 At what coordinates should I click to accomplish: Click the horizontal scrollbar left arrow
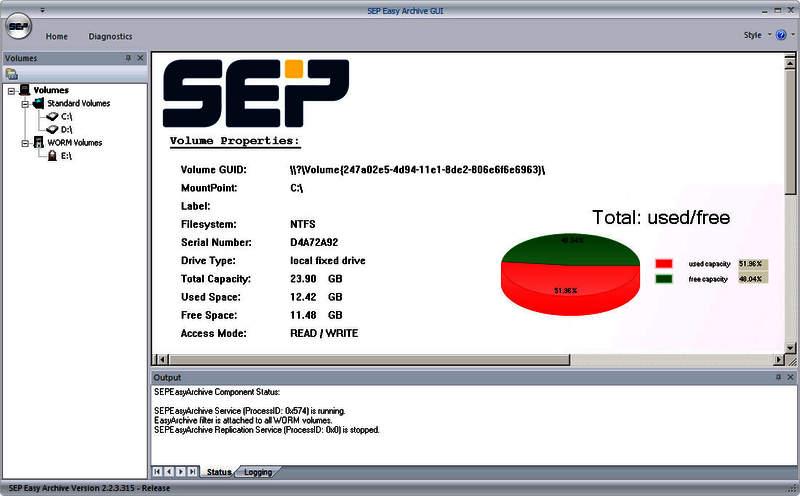(161, 360)
